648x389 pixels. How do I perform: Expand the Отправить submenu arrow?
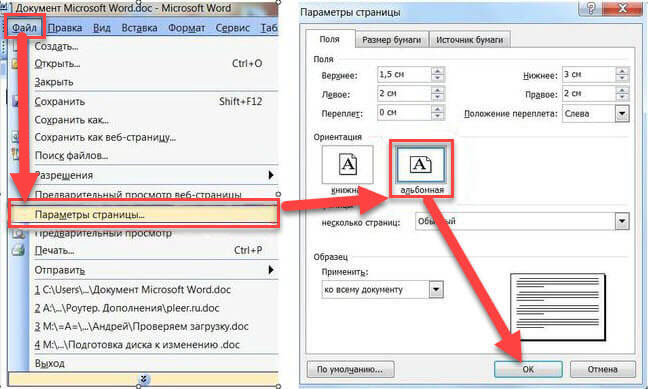271,270
